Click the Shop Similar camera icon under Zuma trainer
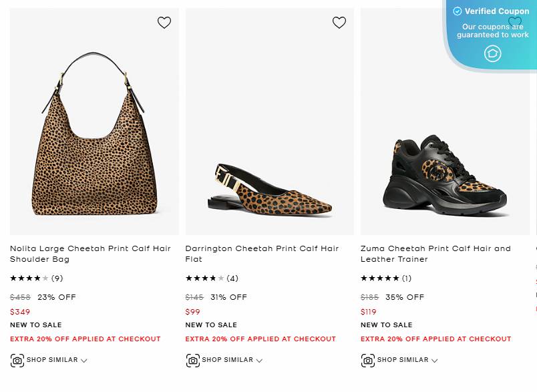Image resolution: width=537 pixels, height=392 pixels. click(368, 360)
